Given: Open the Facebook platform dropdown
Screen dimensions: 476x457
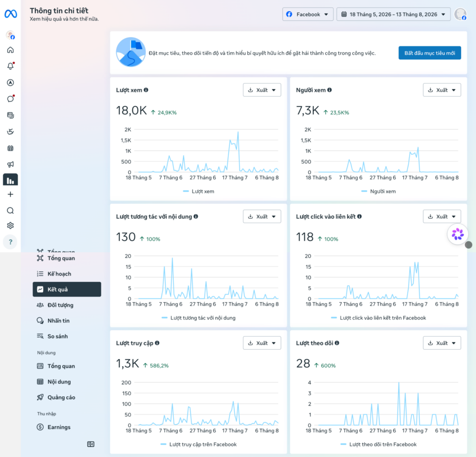Looking at the screenshot, I should click(308, 14).
